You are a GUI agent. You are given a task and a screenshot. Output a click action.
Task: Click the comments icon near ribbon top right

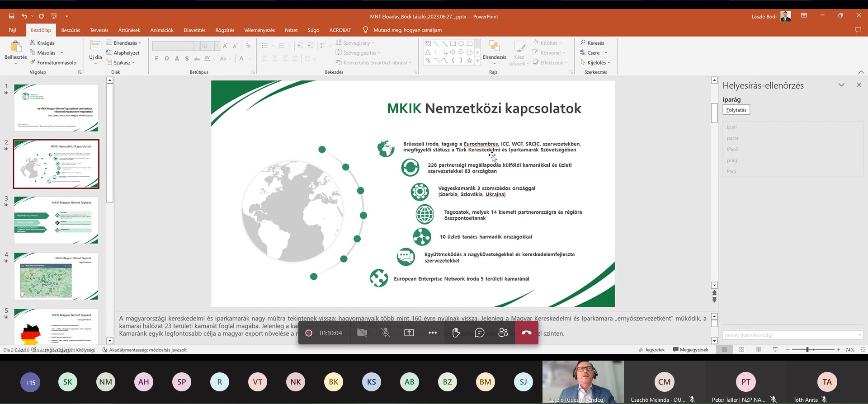point(858,30)
